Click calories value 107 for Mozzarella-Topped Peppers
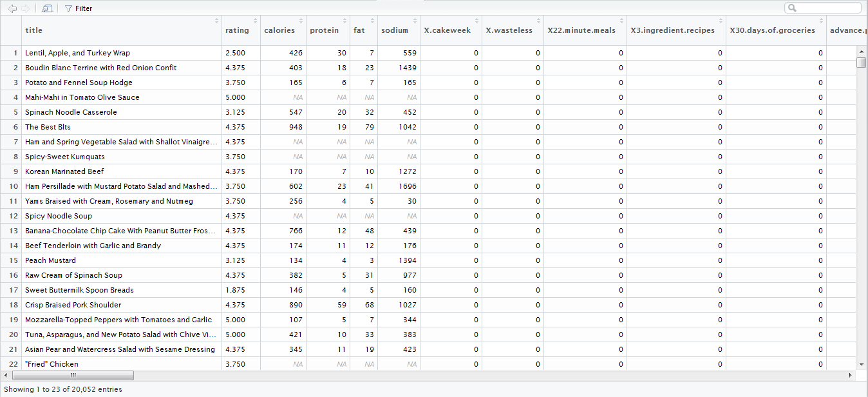Image resolution: width=868 pixels, height=397 pixels. pos(283,320)
